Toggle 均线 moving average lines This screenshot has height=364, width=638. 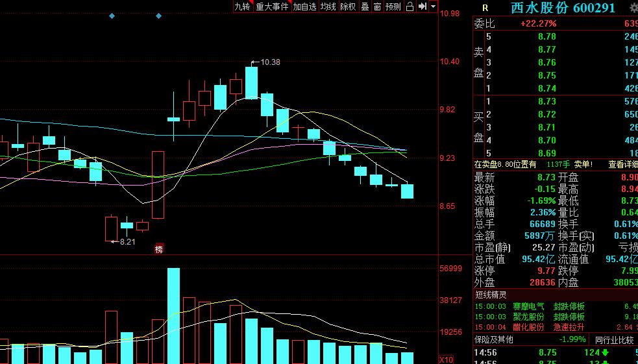328,6
